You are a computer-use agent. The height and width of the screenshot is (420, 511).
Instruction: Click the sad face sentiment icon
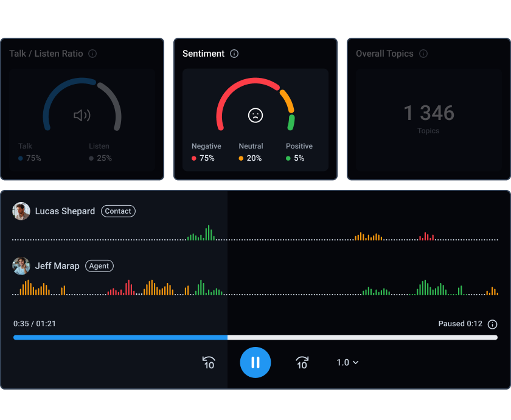click(x=255, y=115)
